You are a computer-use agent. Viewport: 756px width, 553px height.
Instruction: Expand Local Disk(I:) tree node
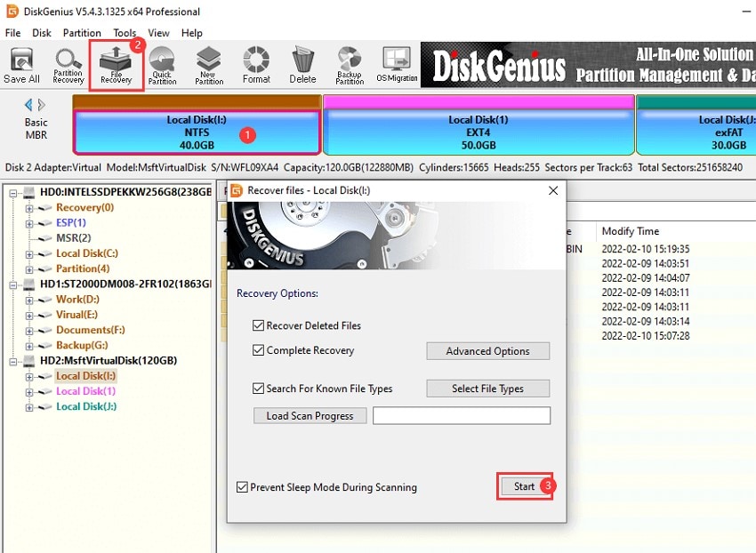(x=29, y=377)
